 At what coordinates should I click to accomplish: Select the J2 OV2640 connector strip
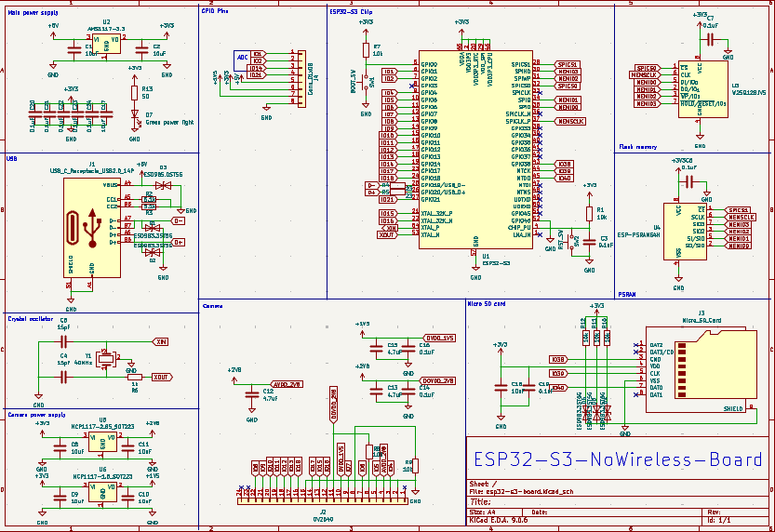[x=323, y=500]
